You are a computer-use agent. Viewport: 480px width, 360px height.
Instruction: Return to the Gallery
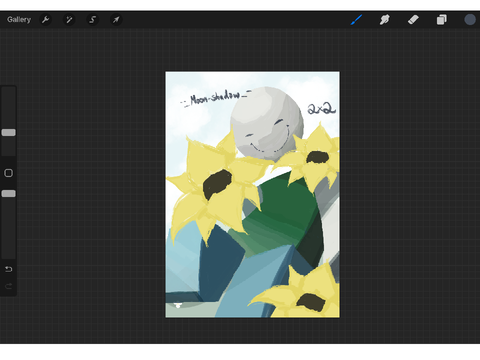click(x=19, y=20)
